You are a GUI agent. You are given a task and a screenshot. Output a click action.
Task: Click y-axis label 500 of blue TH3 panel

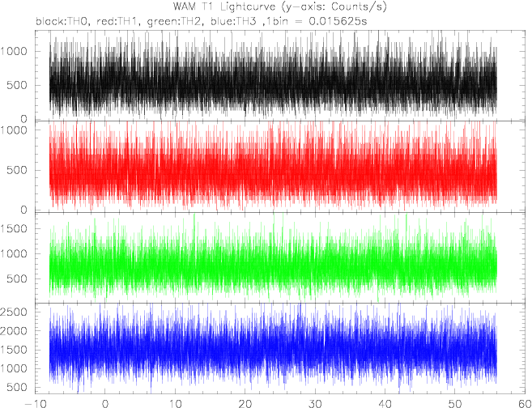[x=17, y=387]
